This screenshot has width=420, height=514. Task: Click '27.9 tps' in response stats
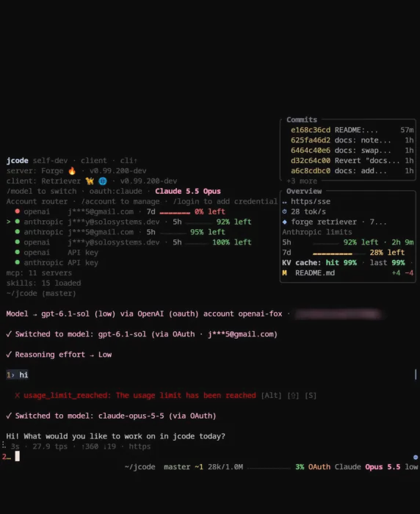(50, 446)
